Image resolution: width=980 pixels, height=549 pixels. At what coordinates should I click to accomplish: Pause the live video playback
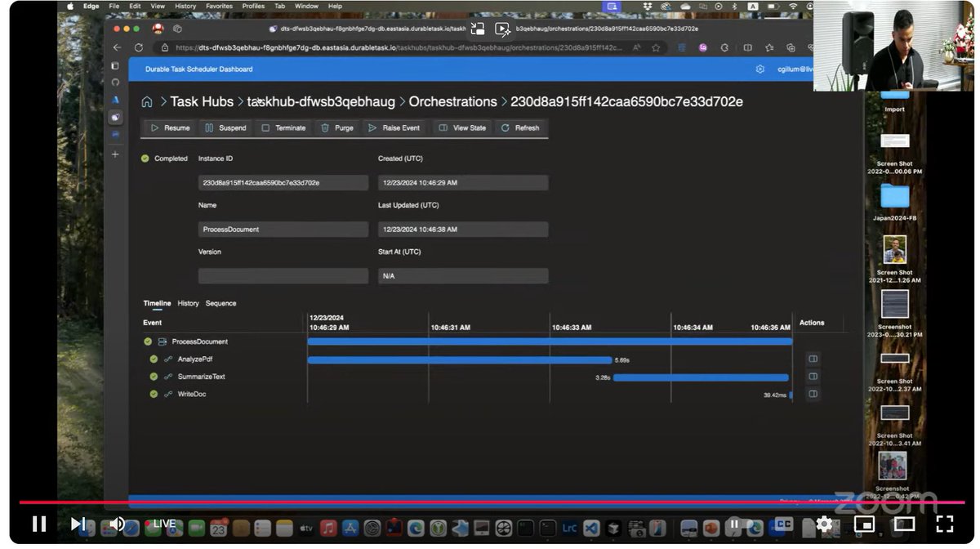[38, 524]
